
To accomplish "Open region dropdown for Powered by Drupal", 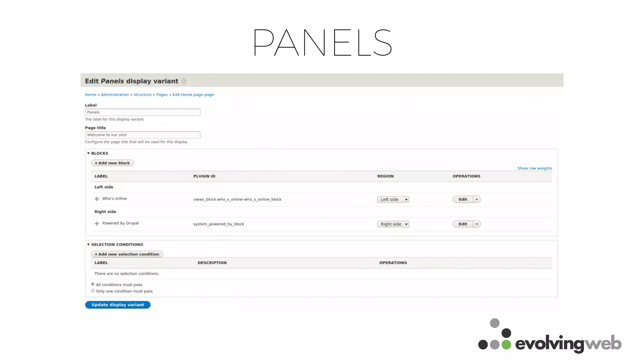I will (393, 224).
